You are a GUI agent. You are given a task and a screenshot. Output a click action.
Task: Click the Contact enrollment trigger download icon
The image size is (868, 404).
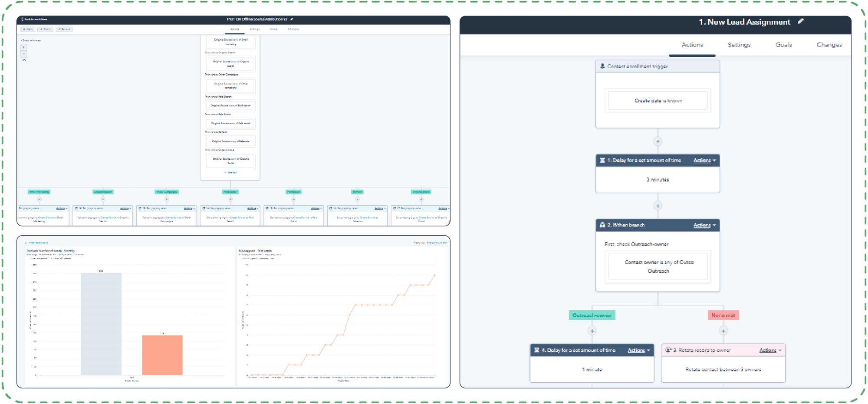602,66
